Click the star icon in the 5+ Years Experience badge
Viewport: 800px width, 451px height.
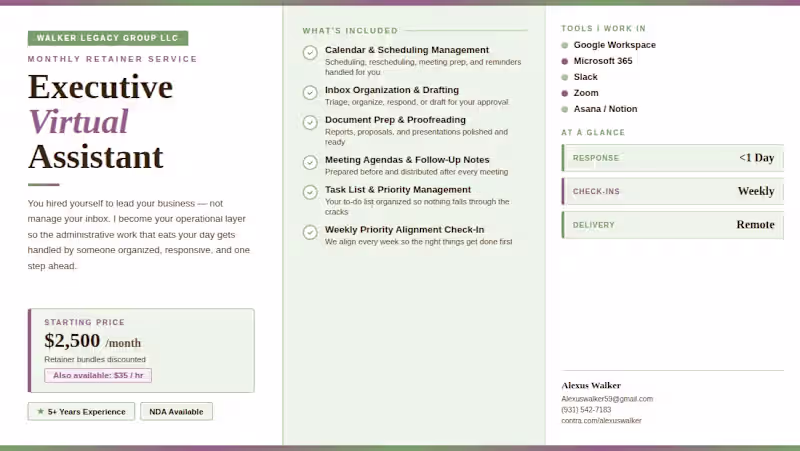point(40,411)
